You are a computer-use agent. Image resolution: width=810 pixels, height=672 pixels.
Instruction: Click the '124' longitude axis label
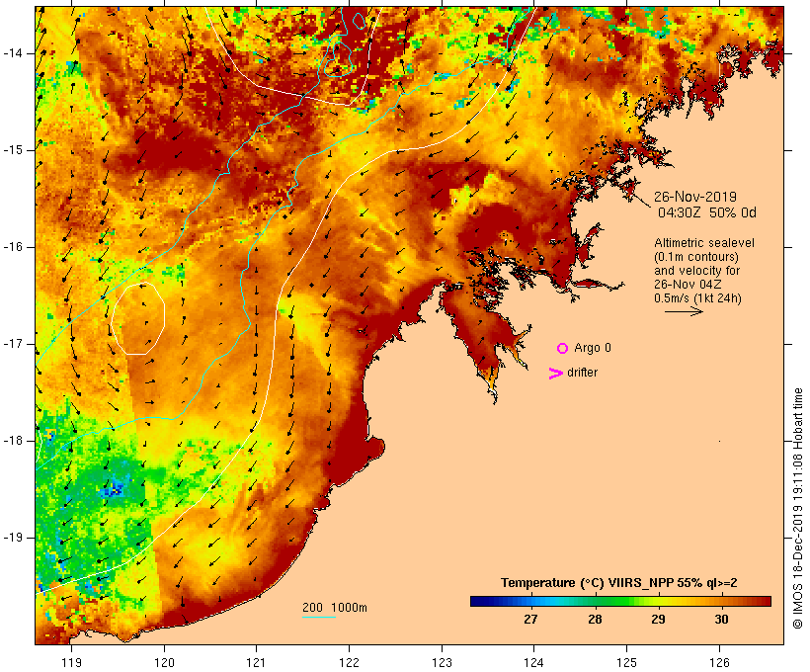[534, 662]
